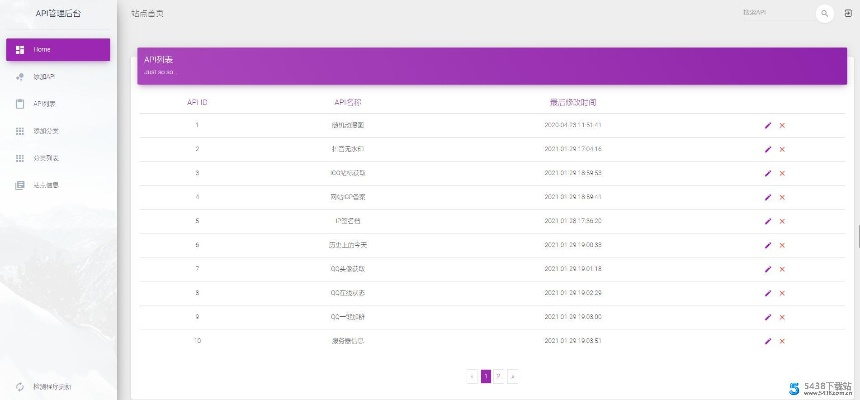Open the fifth sidebar item, category list
The height and width of the screenshot is (400, 860).
click(x=58, y=158)
